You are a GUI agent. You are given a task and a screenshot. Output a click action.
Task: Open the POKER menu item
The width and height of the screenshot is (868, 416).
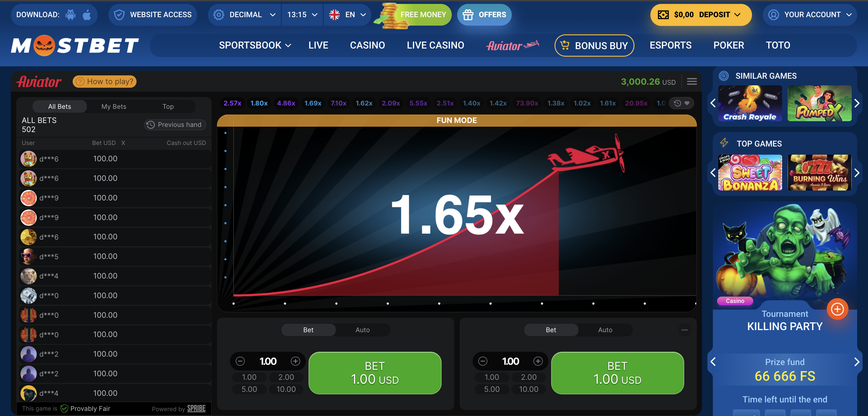tap(728, 45)
